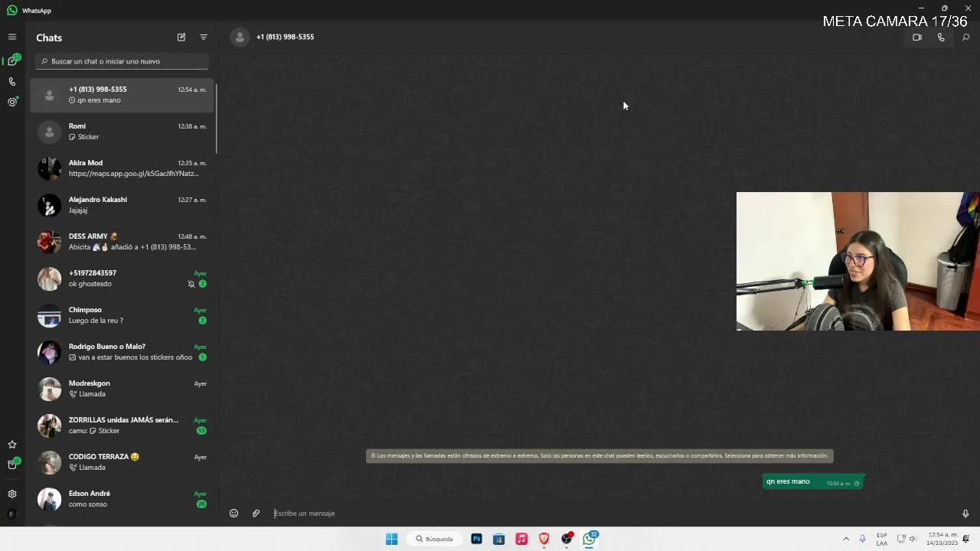Open Photoshop from the taskbar
Screen dimensions: 980x551
pyautogui.click(x=476, y=539)
